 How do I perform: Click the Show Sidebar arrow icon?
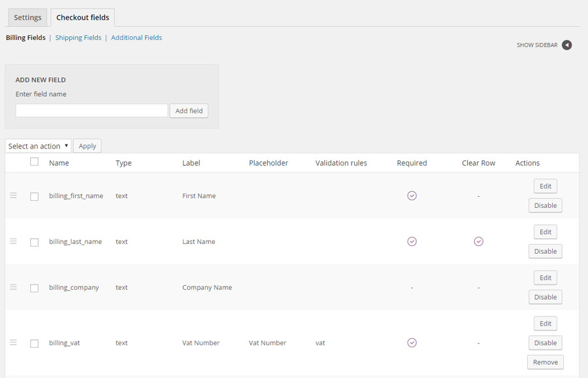point(566,45)
